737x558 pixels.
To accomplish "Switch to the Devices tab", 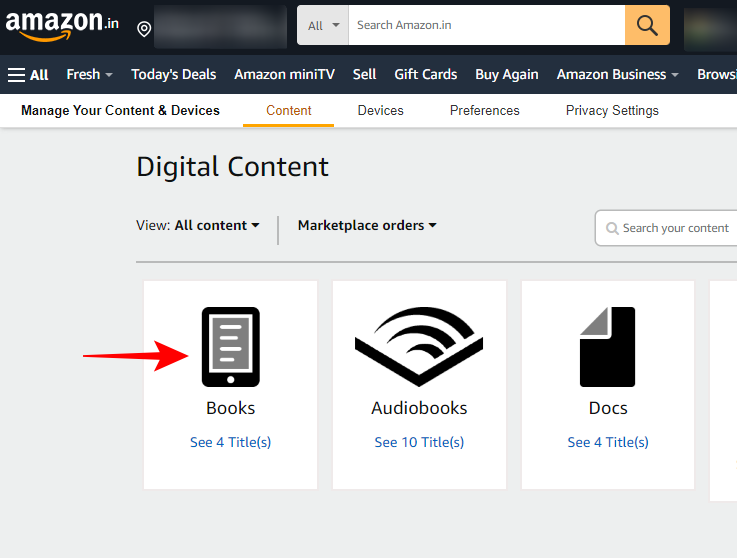I will pos(380,110).
